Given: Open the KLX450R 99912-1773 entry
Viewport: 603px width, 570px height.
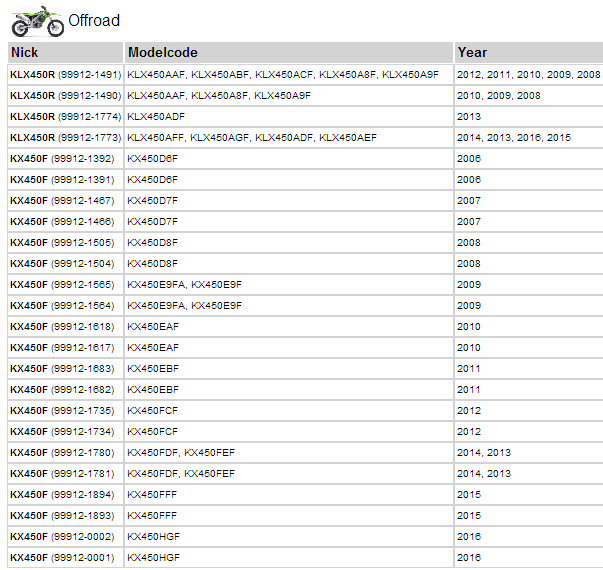Looking at the screenshot, I should (x=65, y=138).
